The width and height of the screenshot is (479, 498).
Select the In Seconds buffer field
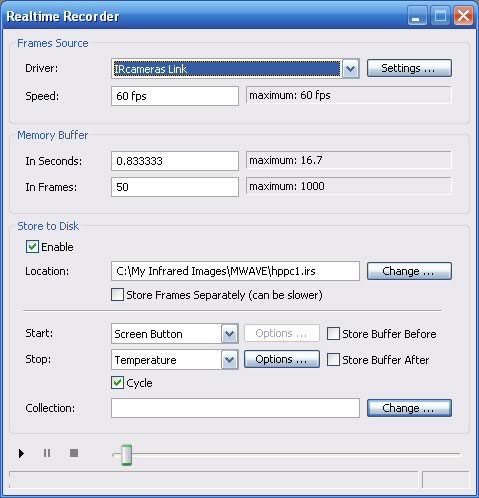tap(175, 161)
